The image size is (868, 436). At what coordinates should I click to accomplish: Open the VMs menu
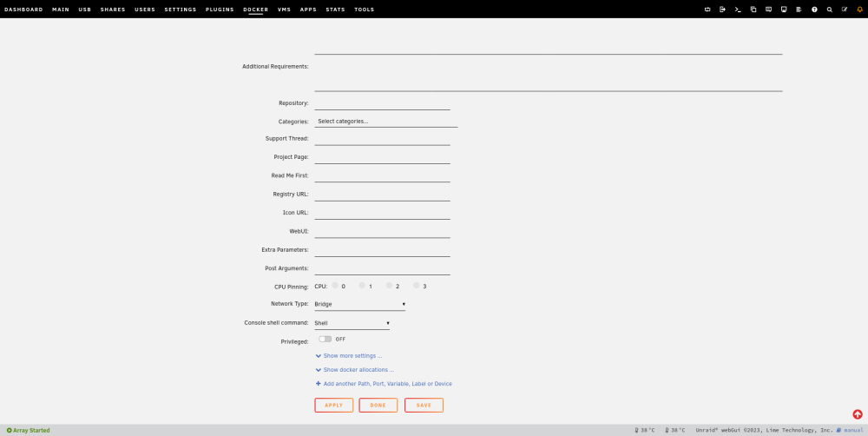[x=284, y=10]
